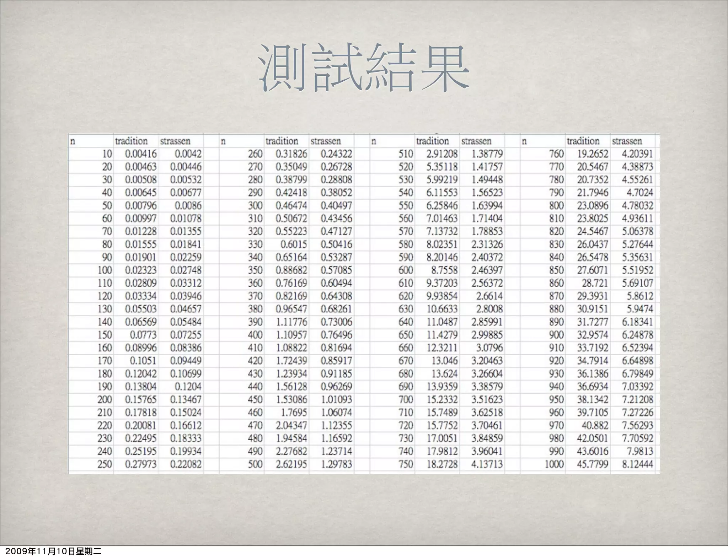Select tradition value 19.2652
728x560 pixels.
point(593,154)
